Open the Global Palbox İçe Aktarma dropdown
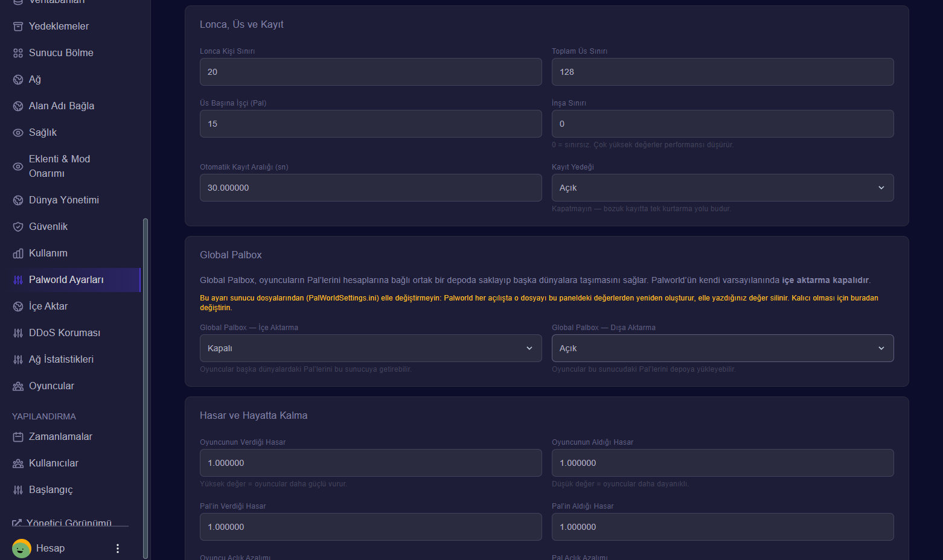943x560 pixels. pyautogui.click(x=371, y=348)
